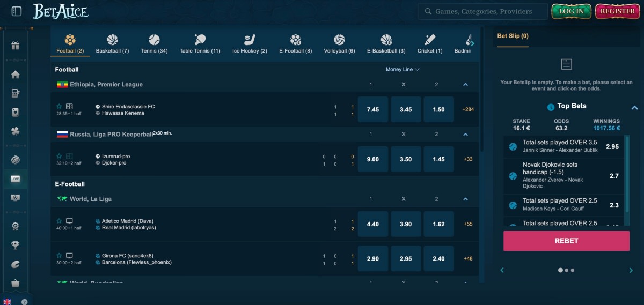Switch to the Tennis (34) tab
Screen dimensions: 644x305
click(x=154, y=44)
